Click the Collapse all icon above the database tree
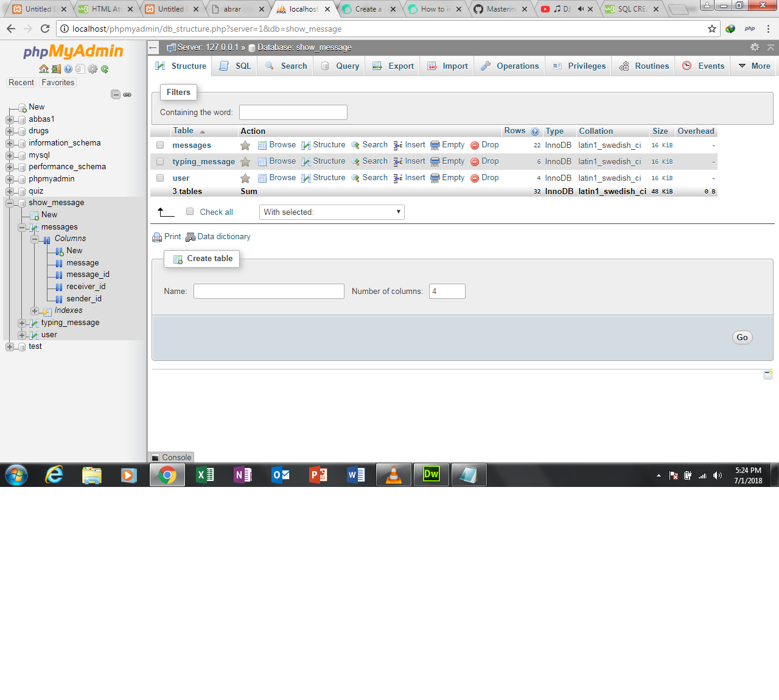Screen dimensions: 779x700 (115, 94)
